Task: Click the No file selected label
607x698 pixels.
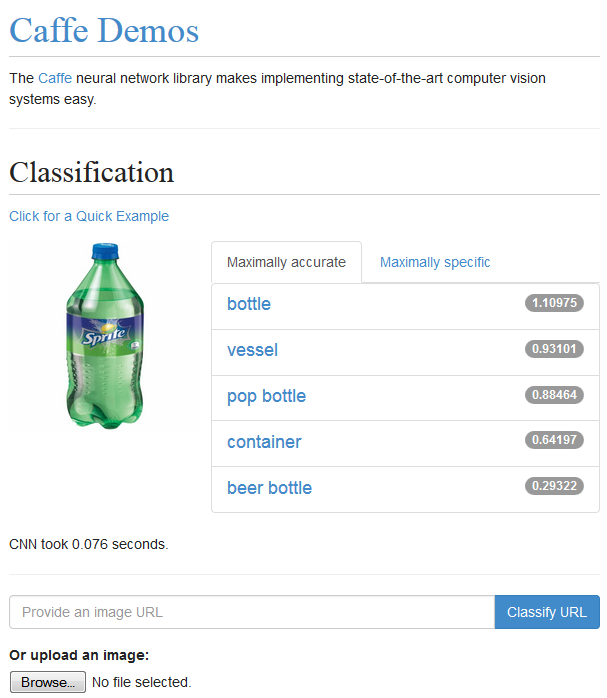Action: [x=142, y=682]
